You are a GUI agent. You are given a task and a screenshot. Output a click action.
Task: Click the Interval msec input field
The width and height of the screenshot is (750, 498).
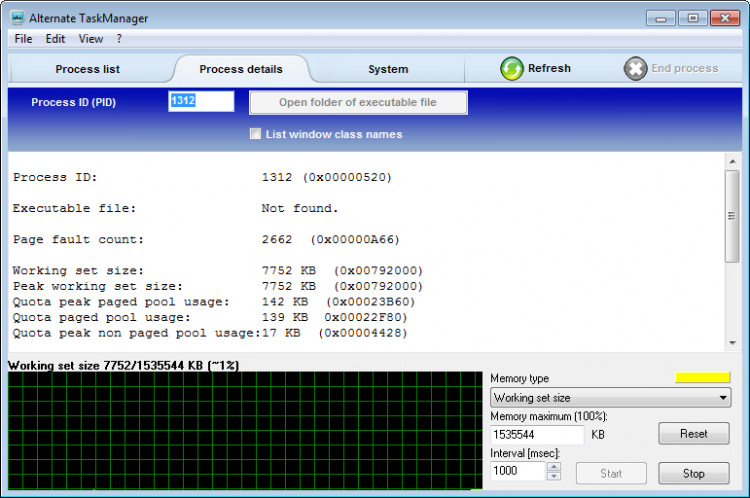point(518,471)
